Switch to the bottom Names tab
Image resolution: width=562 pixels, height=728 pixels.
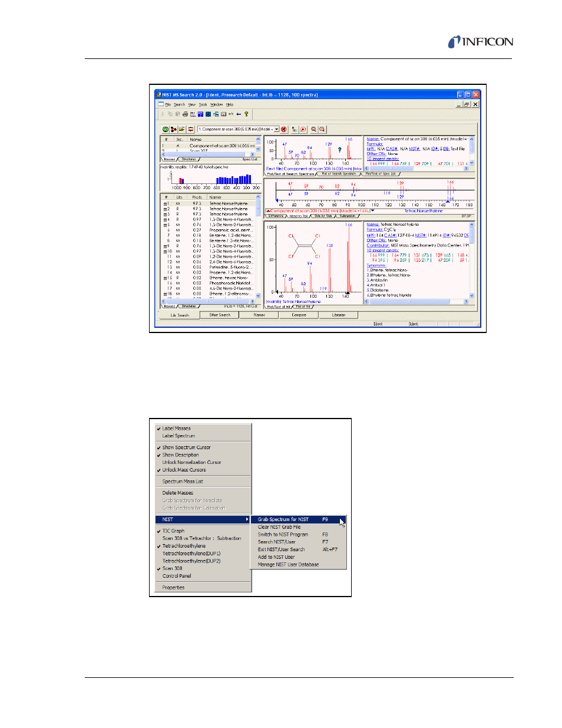(259, 315)
